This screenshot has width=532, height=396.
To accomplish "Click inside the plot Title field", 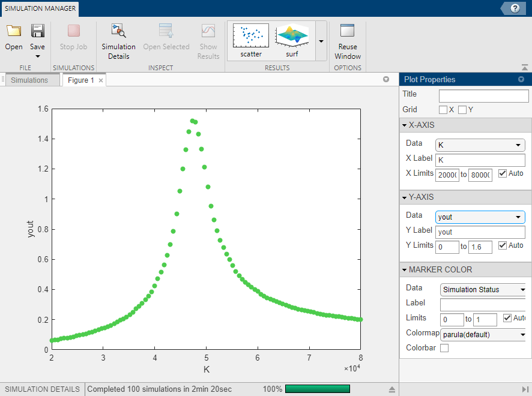I will tap(483, 95).
